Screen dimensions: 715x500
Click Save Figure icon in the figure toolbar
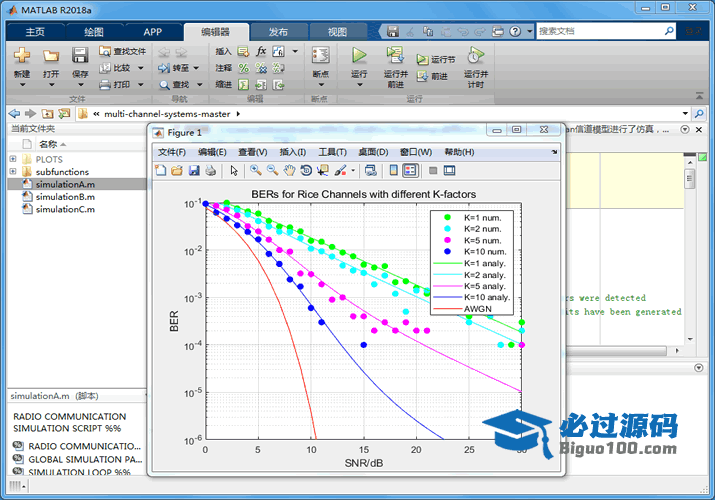click(x=194, y=170)
